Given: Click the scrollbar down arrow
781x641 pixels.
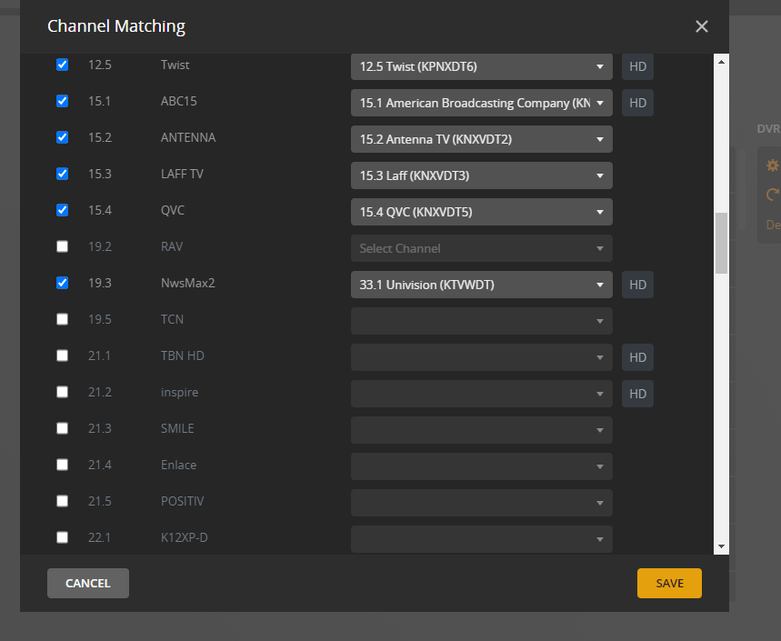Looking at the screenshot, I should pos(721,546).
